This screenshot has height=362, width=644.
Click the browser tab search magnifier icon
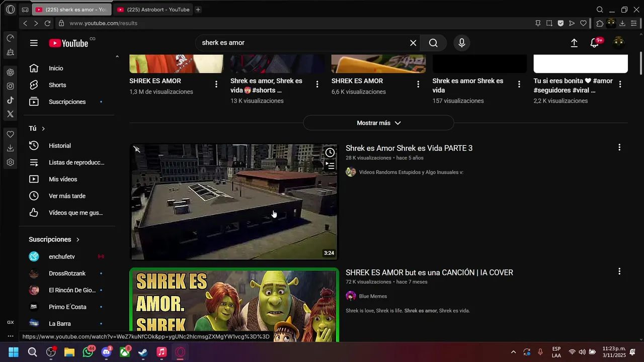click(600, 10)
